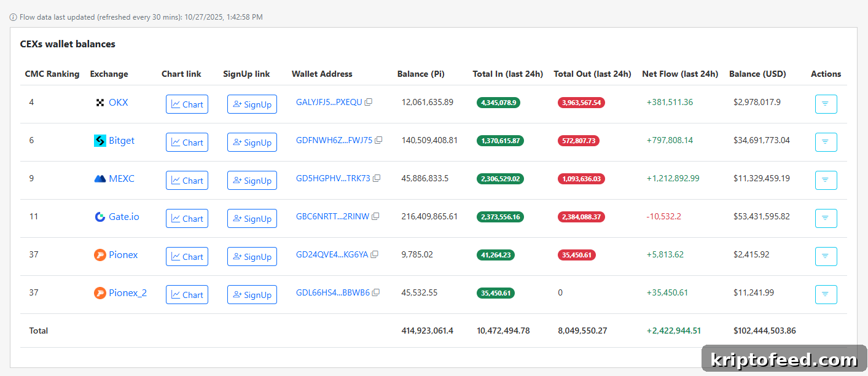Click SignUp for Pionex
The height and width of the screenshot is (376, 868).
pos(252,257)
